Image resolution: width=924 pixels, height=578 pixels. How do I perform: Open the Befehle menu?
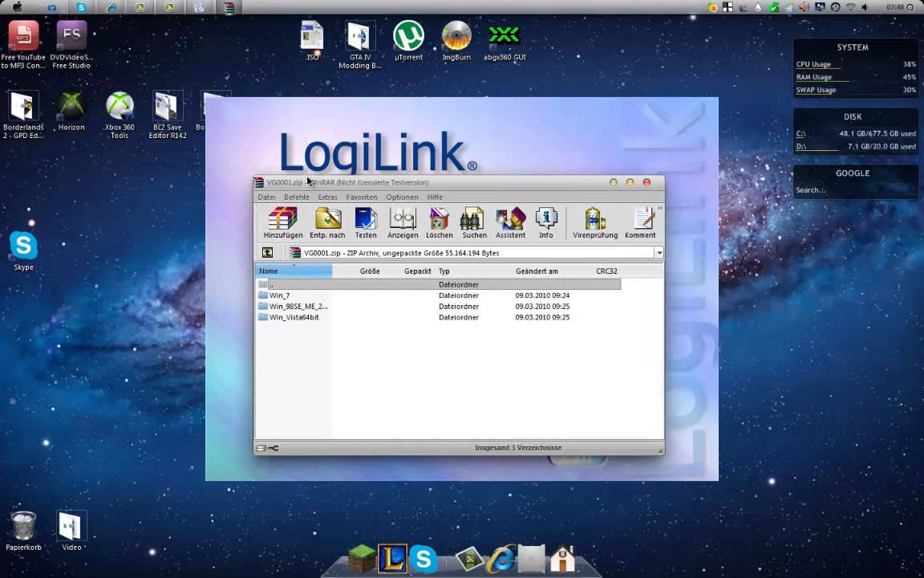pyautogui.click(x=297, y=197)
